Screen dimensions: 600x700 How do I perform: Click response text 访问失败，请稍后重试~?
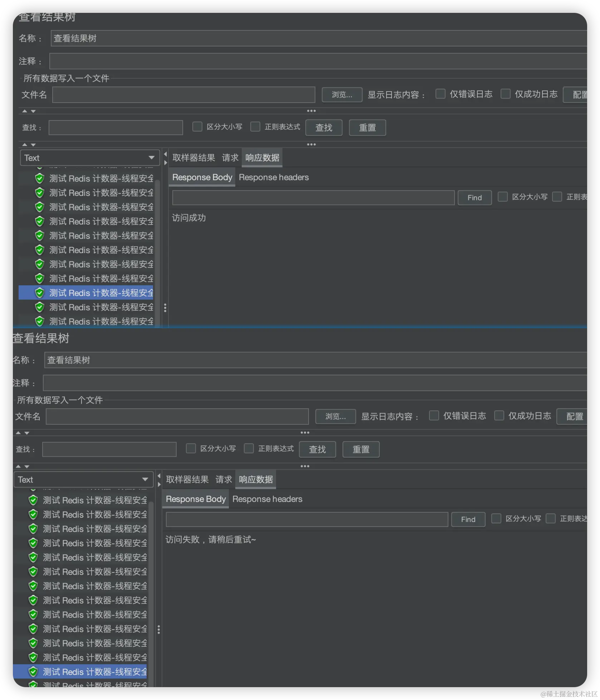211,539
